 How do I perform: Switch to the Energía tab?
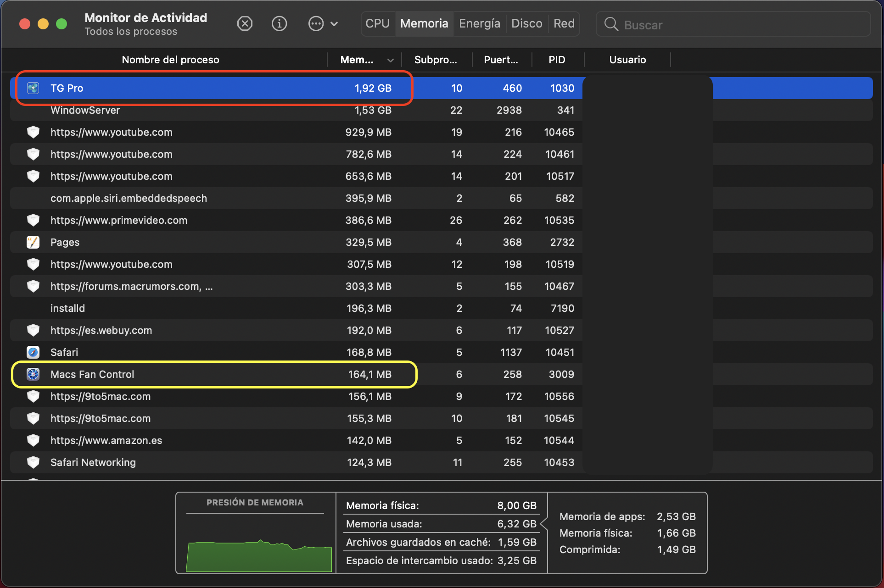(x=479, y=23)
